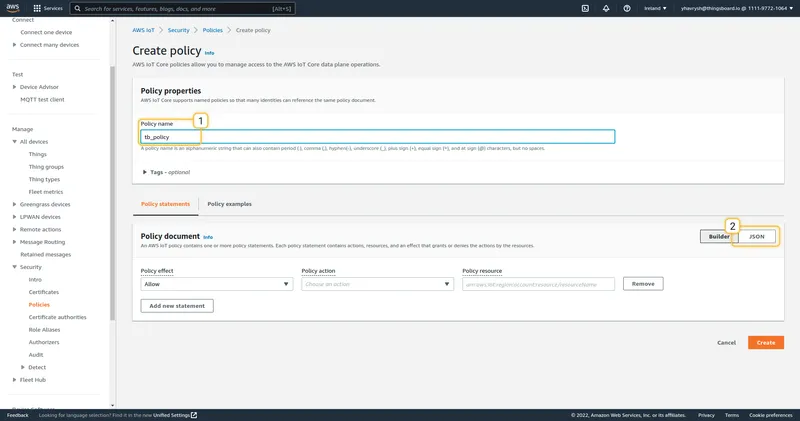Image resolution: width=800 pixels, height=421 pixels.
Task: Open Feedback in footer
Action: point(18,415)
